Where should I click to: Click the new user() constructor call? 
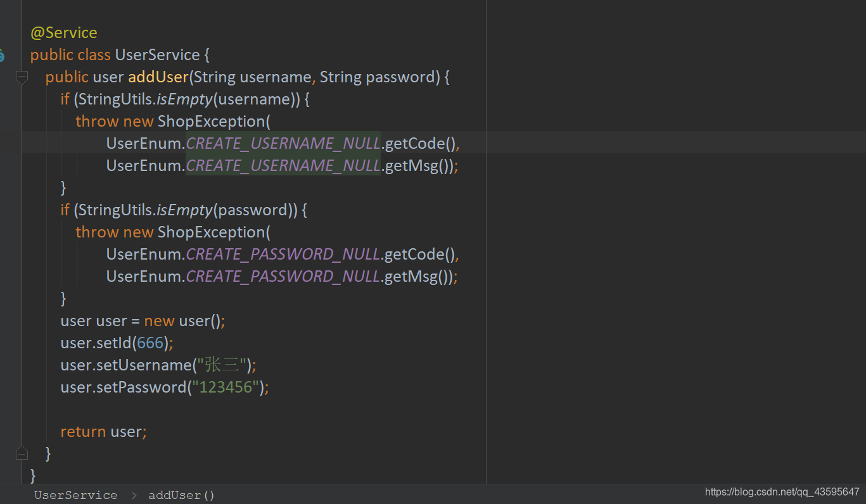(182, 321)
